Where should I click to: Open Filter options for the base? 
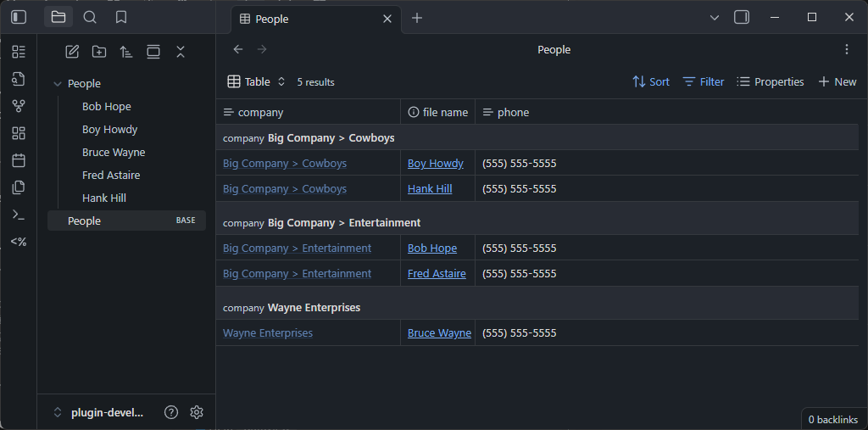point(704,82)
